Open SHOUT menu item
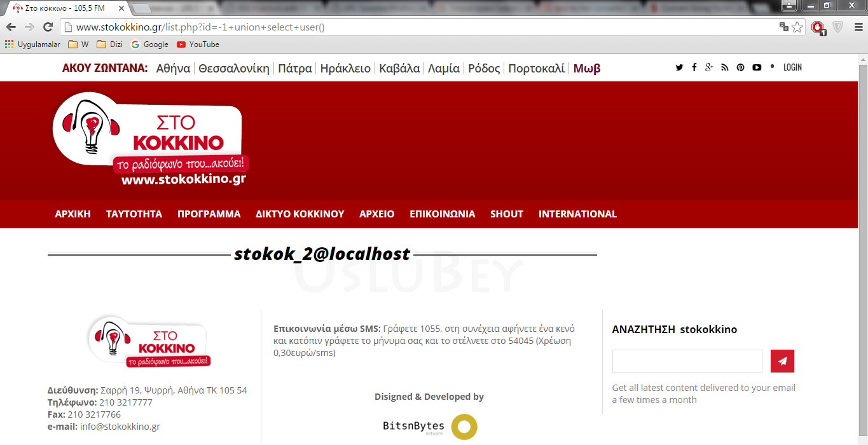 pos(507,214)
